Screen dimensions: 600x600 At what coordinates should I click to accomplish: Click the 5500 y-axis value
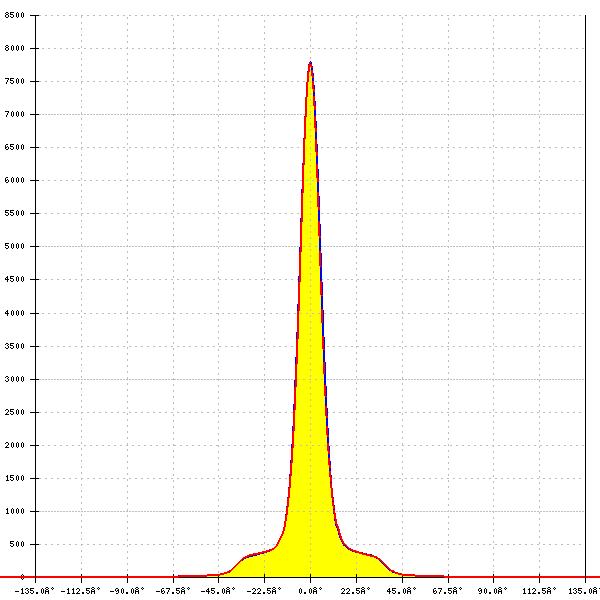point(15,213)
